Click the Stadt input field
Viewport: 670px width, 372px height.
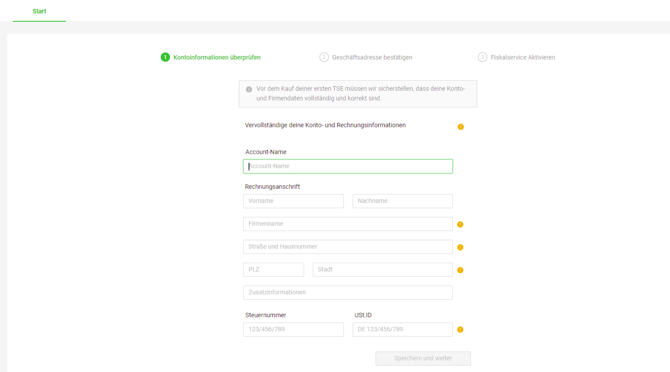(382, 269)
